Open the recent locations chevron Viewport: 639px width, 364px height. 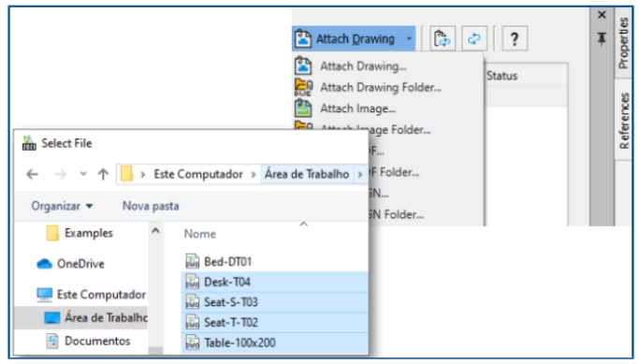83,174
